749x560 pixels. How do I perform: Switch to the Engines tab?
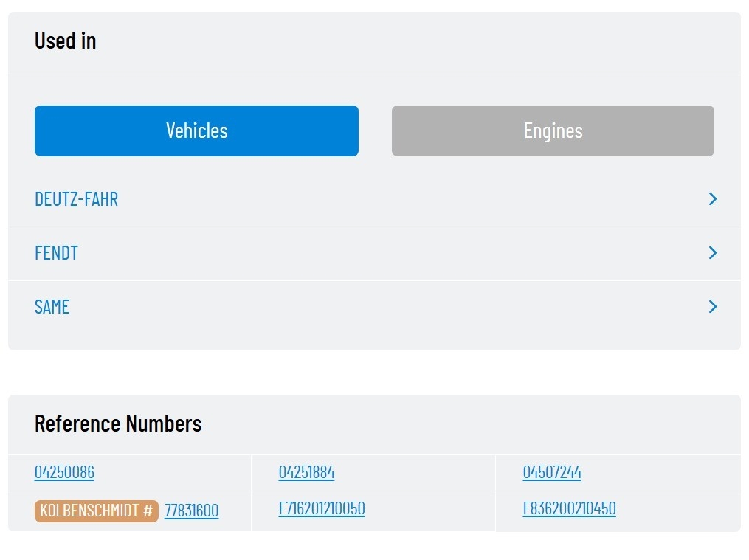pos(553,131)
